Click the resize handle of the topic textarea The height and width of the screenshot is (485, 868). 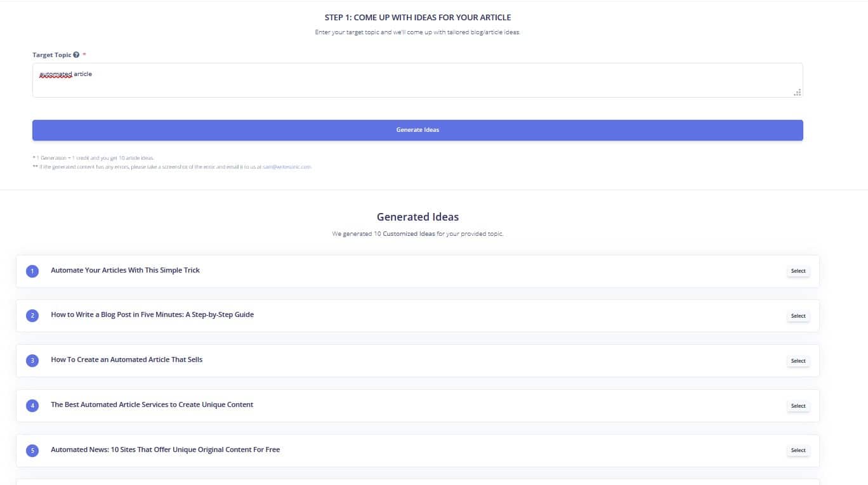[x=797, y=93]
